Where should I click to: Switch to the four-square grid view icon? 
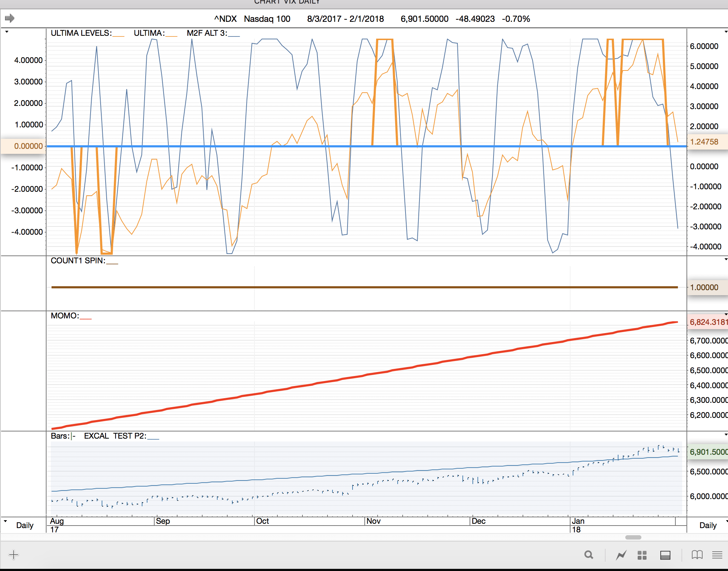pyautogui.click(x=642, y=555)
